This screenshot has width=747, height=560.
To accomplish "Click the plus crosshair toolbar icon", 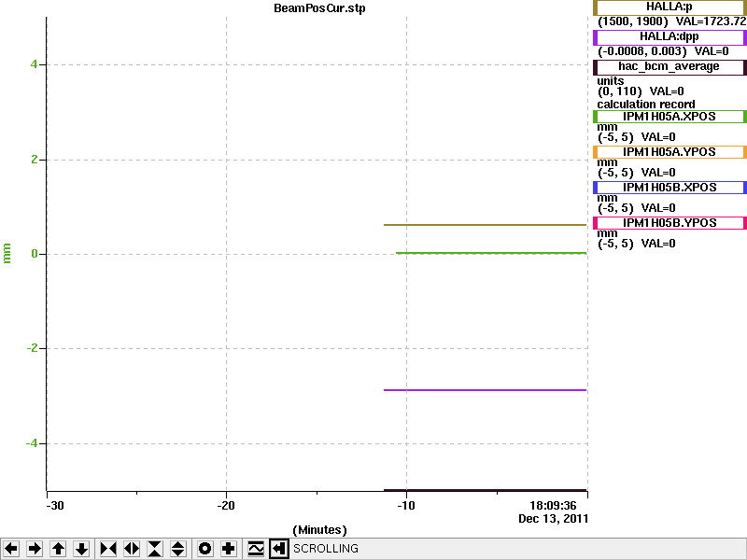I will [x=228, y=549].
